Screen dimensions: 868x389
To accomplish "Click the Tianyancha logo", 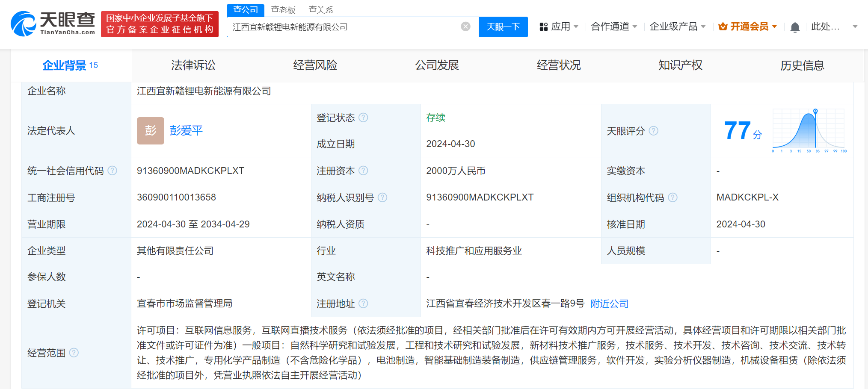I will (53, 24).
